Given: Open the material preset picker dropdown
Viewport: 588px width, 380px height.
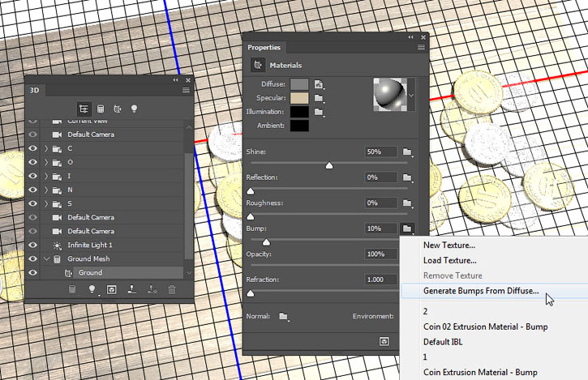Looking at the screenshot, I should coord(411,95).
